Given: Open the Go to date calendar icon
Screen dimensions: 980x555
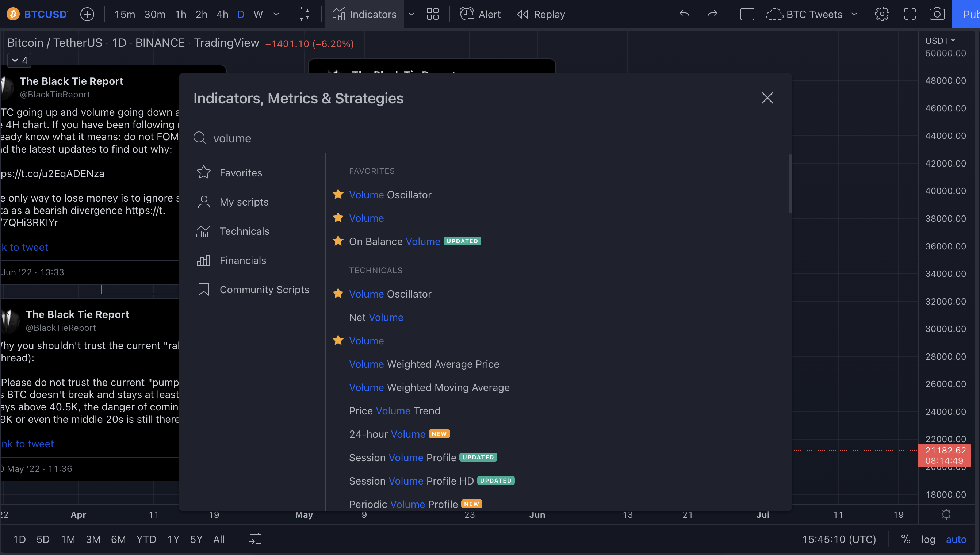Looking at the screenshot, I should pyautogui.click(x=255, y=539).
